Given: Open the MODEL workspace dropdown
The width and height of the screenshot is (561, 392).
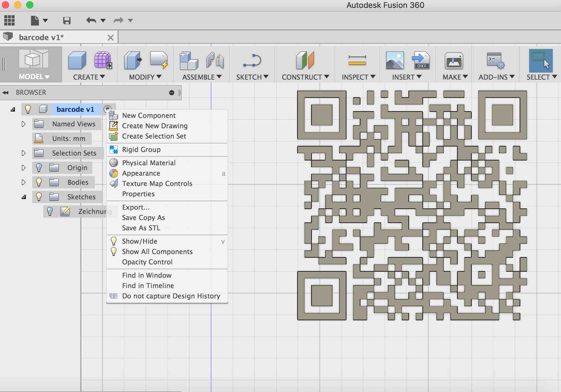Looking at the screenshot, I should [x=34, y=77].
